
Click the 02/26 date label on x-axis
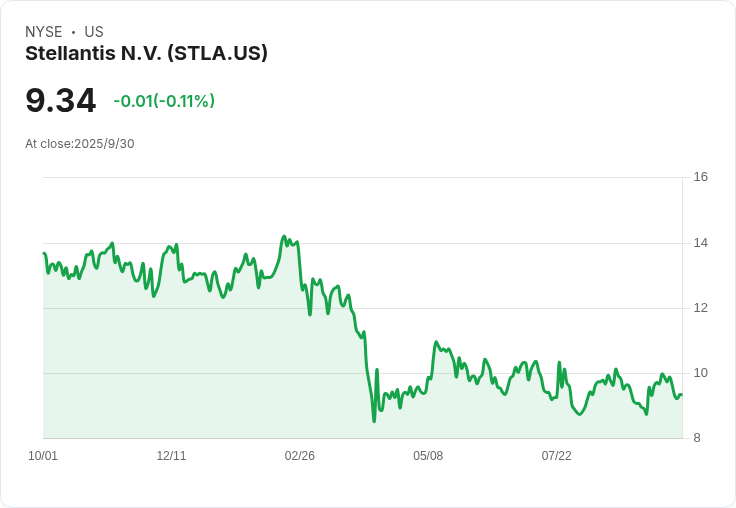click(299, 456)
